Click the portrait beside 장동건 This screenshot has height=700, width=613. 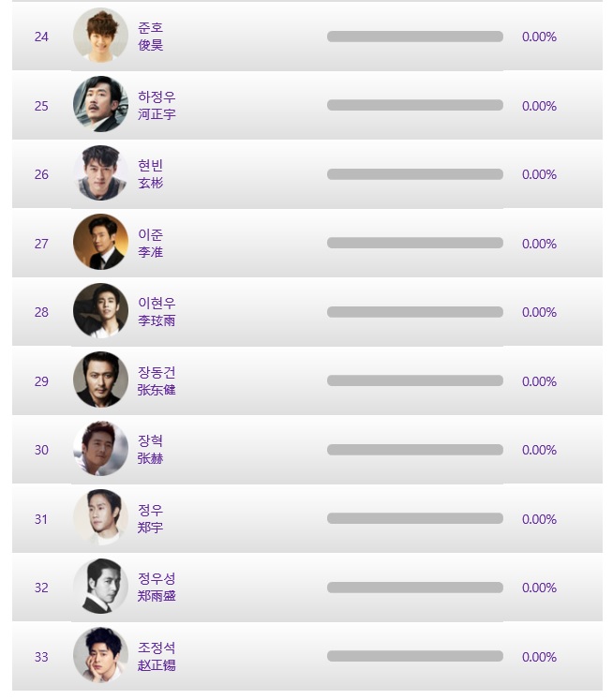[x=100, y=380]
